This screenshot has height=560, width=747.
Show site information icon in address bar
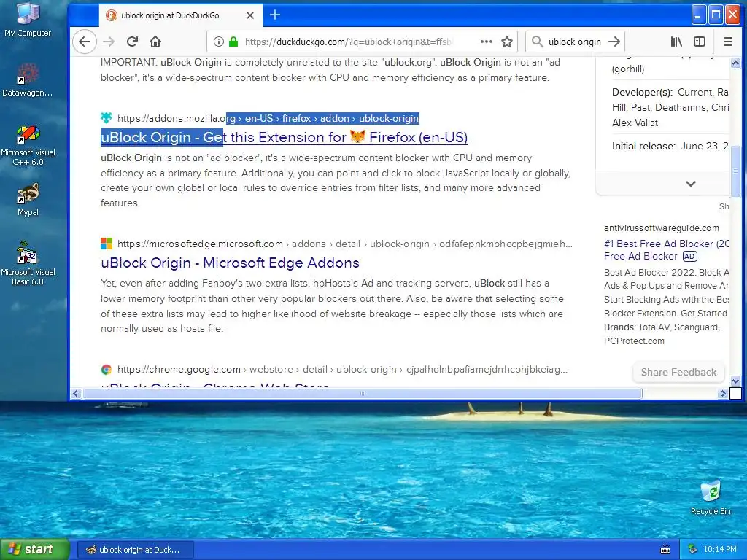tap(219, 42)
